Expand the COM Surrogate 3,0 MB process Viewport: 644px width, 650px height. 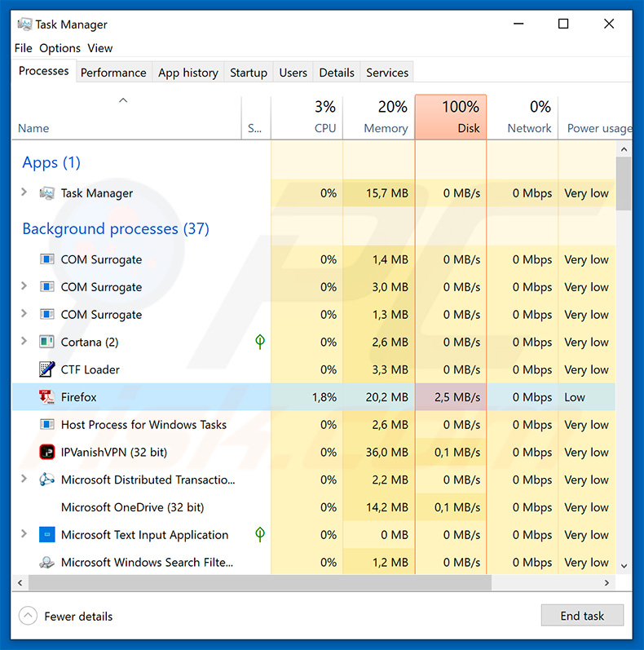(x=24, y=286)
